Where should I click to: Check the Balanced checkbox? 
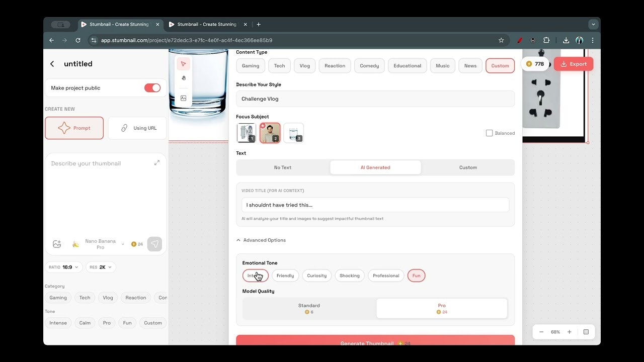(x=489, y=133)
